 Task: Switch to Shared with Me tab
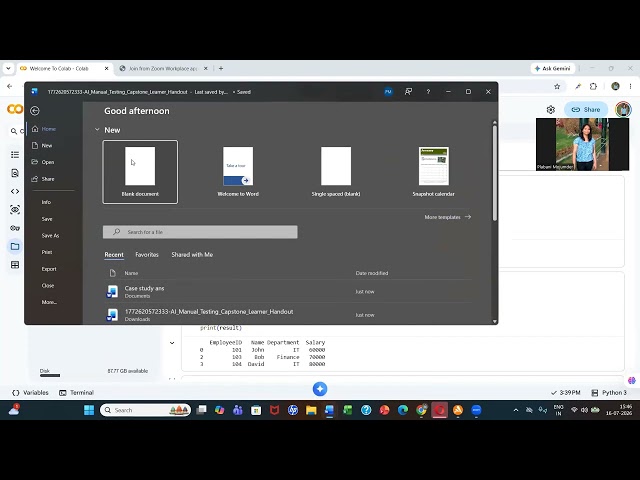(x=192, y=255)
